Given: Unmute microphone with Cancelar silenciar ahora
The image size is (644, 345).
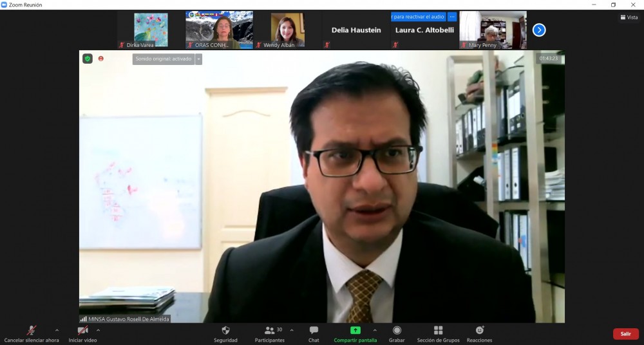Looking at the screenshot, I should (32, 330).
